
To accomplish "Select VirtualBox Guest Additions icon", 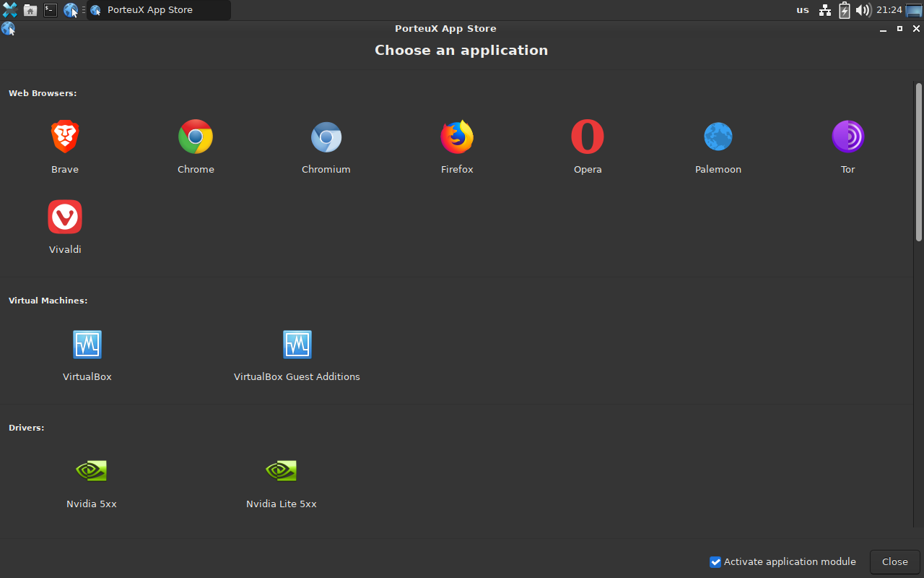I will 297,345.
